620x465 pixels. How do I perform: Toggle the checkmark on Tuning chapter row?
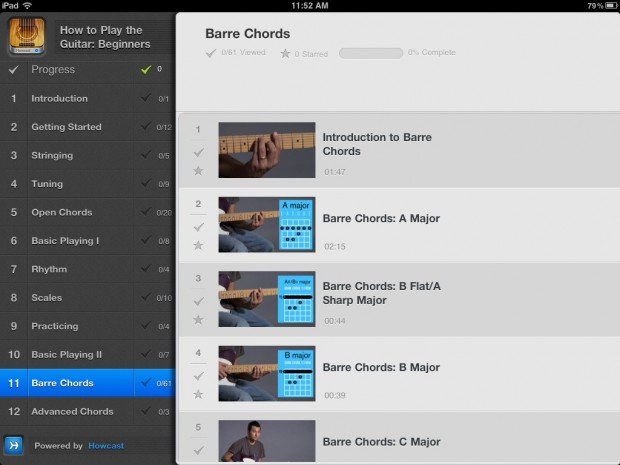click(x=146, y=183)
